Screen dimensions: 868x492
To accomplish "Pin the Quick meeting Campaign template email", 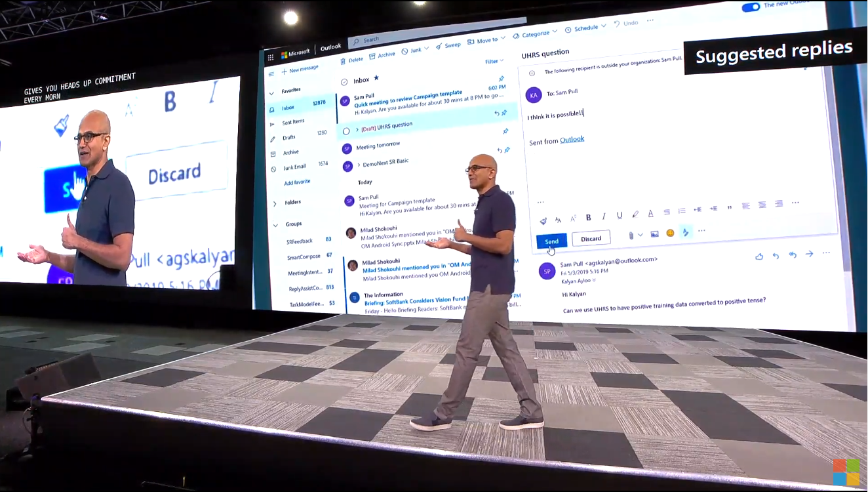I will [502, 79].
